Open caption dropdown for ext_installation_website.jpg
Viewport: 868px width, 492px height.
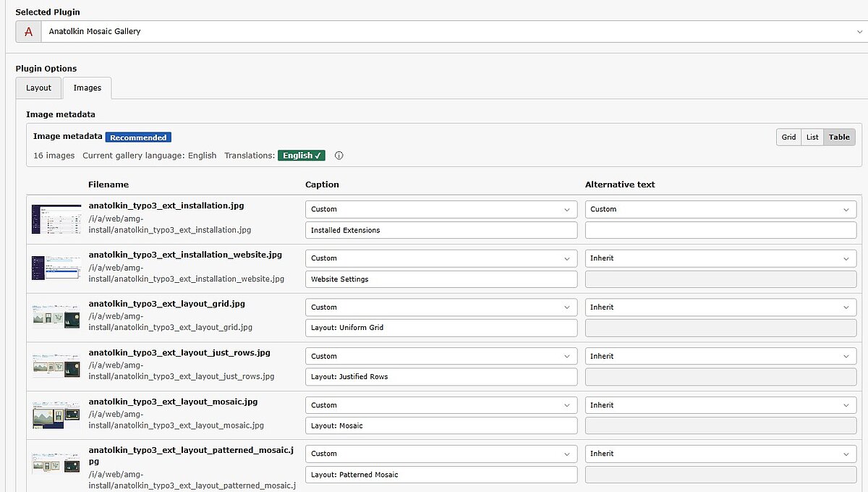(x=441, y=258)
